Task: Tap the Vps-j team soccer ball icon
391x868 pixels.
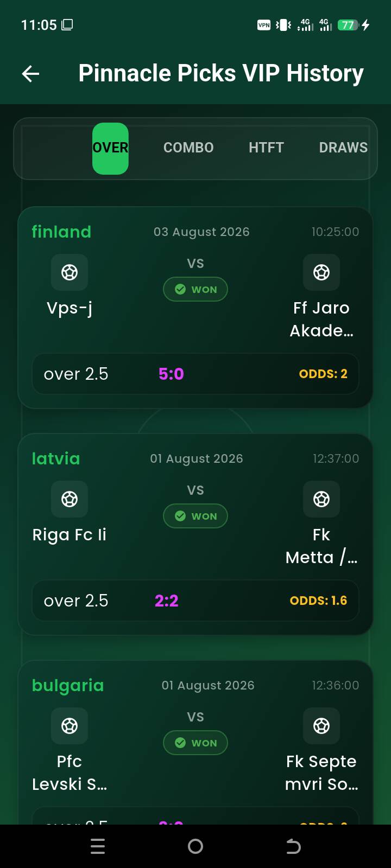Action: (x=70, y=272)
